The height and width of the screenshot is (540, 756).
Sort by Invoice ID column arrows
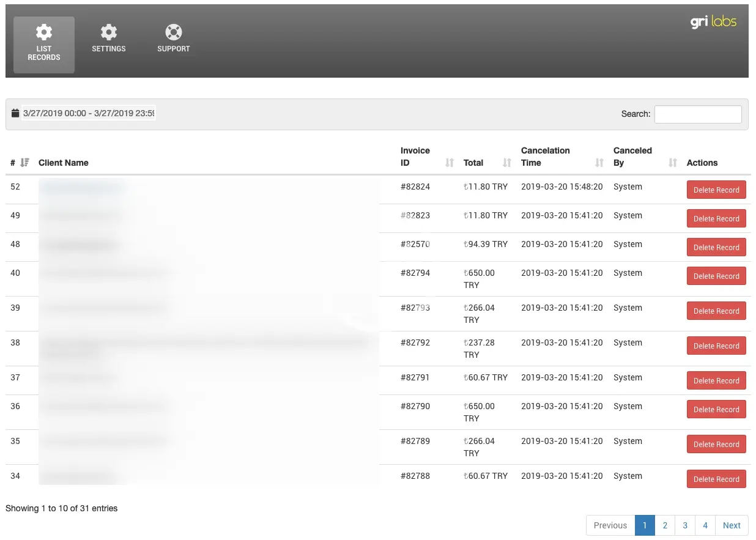point(450,163)
